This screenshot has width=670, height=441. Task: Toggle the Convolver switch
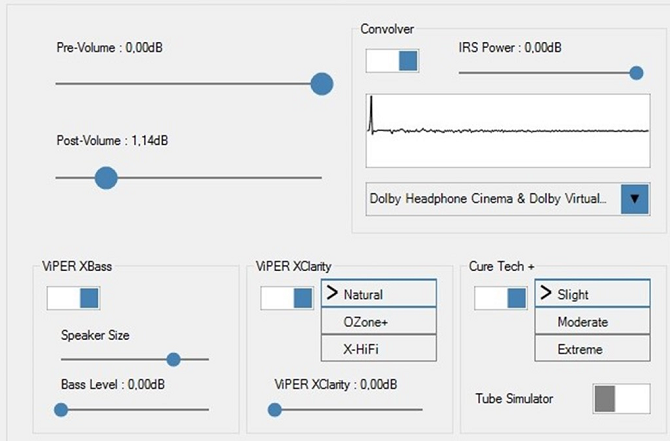click(x=392, y=60)
